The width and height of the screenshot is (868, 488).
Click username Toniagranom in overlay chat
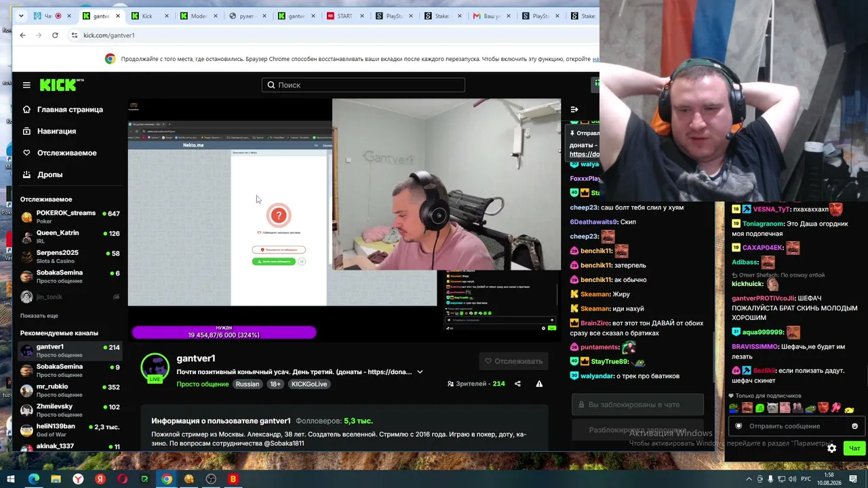[x=763, y=224]
